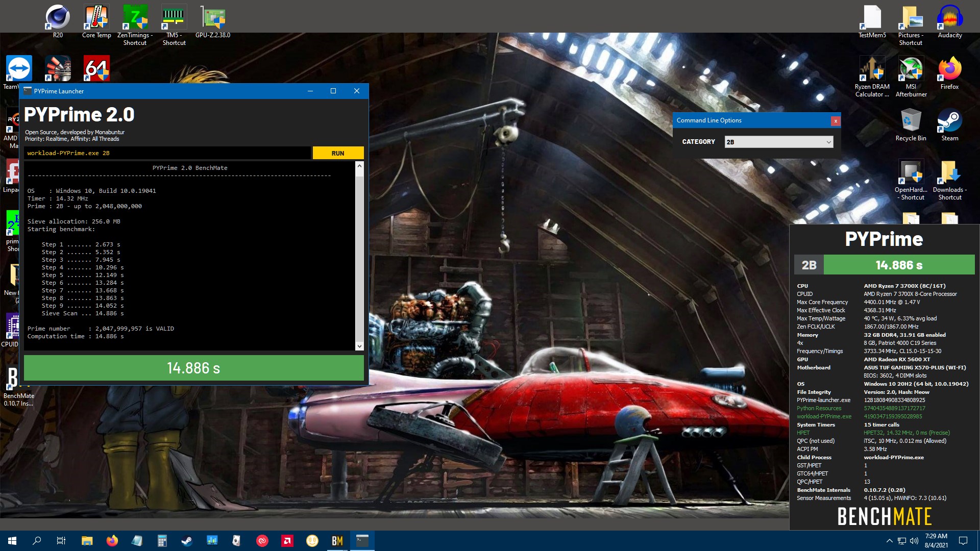Open the taskbar clock and calendar

(936, 541)
